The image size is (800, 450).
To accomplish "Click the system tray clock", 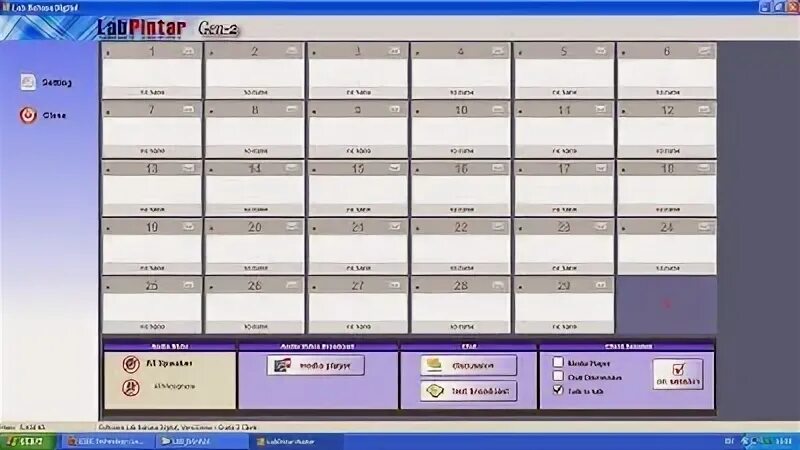I will pyautogui.click(x=783, y=441).
